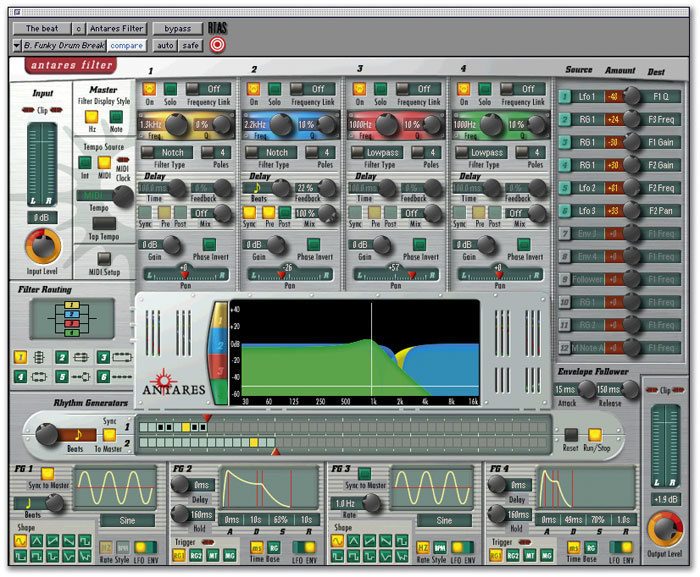
Task: Click the yellow step in Rhythm Generator row 1
Action: (186, 427)
